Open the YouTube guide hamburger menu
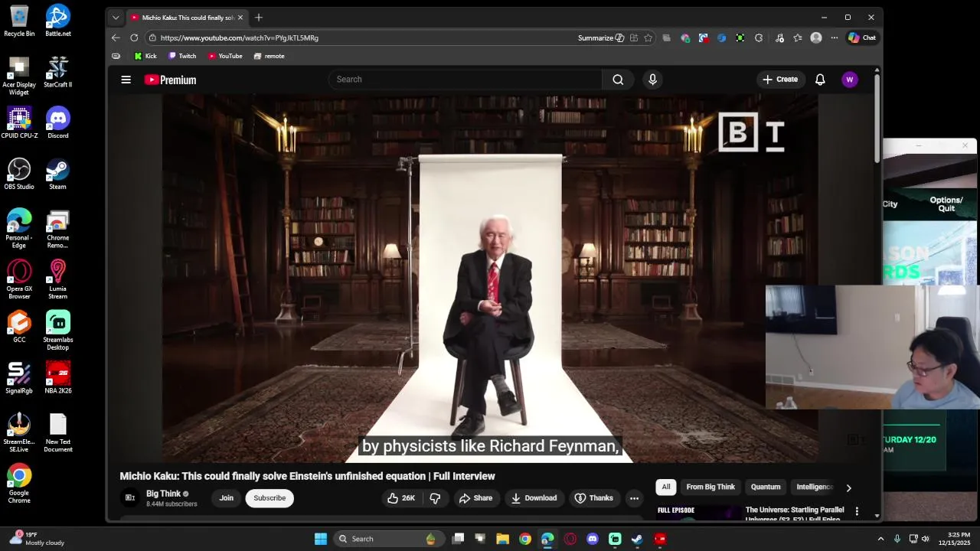Screen dimensions: 980x551 (126, 80)
